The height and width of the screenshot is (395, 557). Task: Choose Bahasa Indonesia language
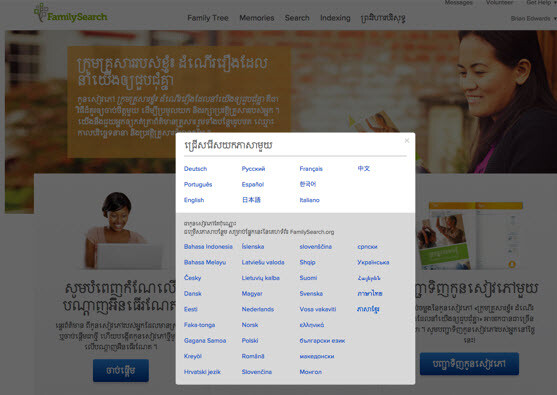pos(208,247)
